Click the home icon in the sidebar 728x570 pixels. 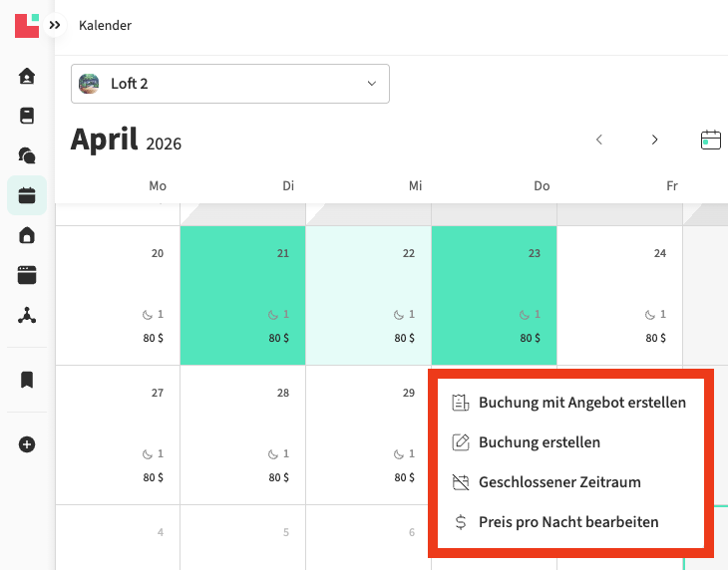(27, 76)
